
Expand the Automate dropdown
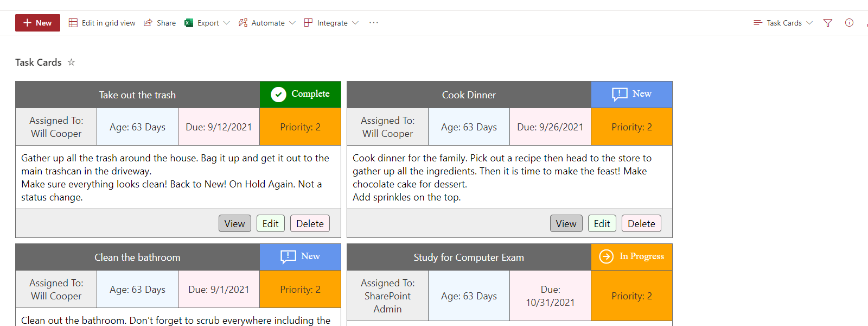pyautogui.click(x=292, y=23)
